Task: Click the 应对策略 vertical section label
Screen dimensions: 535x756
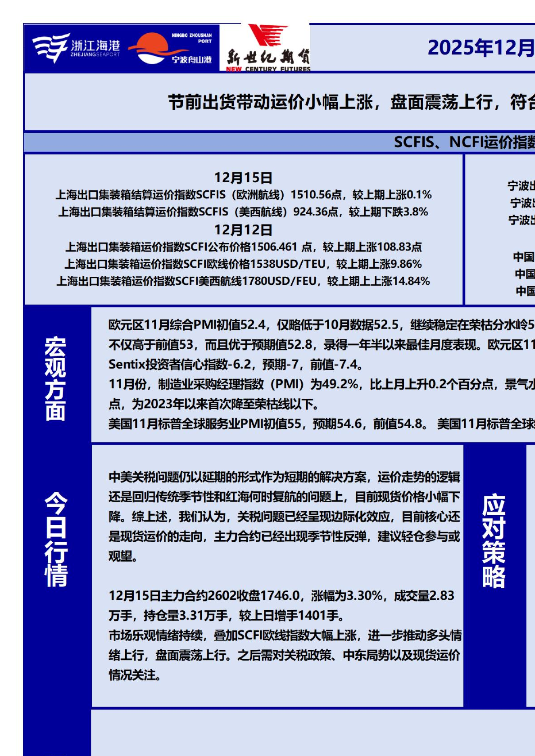Action: click(x=494, y=541)
